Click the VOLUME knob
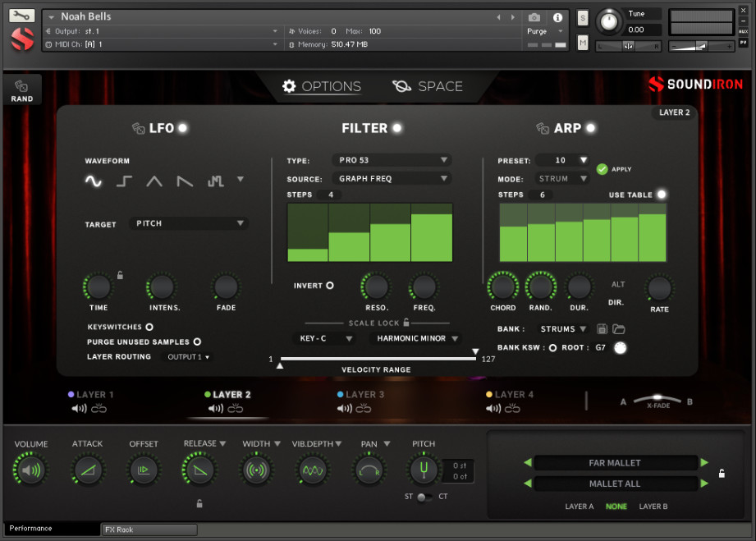Screen dimensions: 756x541 tap(31, 470)
